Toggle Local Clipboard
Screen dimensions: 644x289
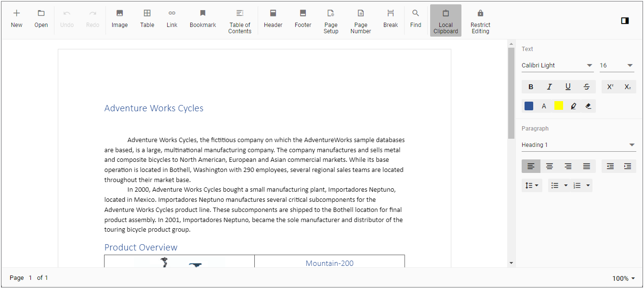[446, 21]
